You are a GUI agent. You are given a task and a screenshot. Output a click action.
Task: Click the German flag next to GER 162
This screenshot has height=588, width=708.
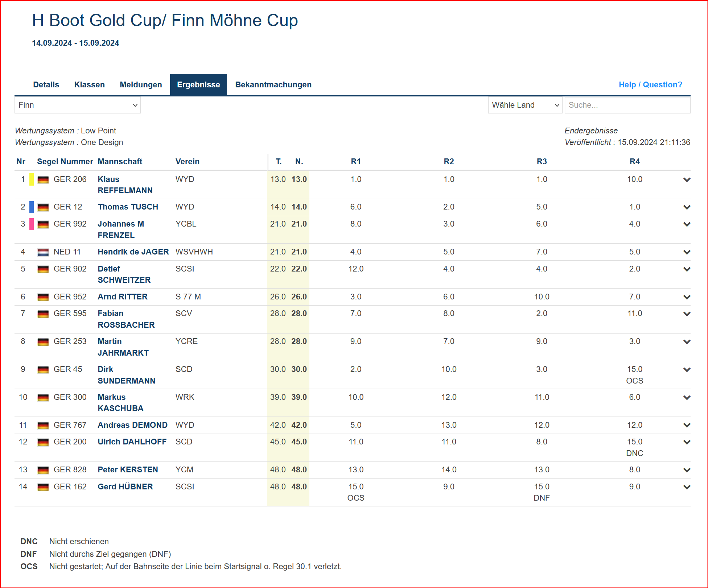coord(43,487)
